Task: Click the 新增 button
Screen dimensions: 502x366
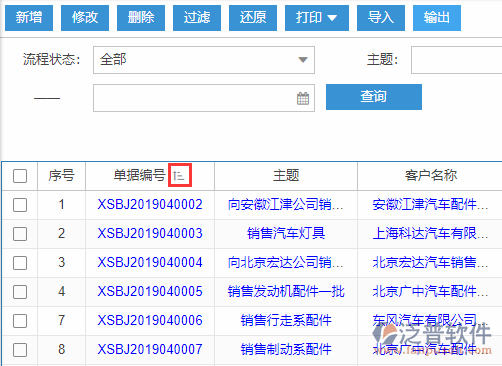Action: click(29, 18)
